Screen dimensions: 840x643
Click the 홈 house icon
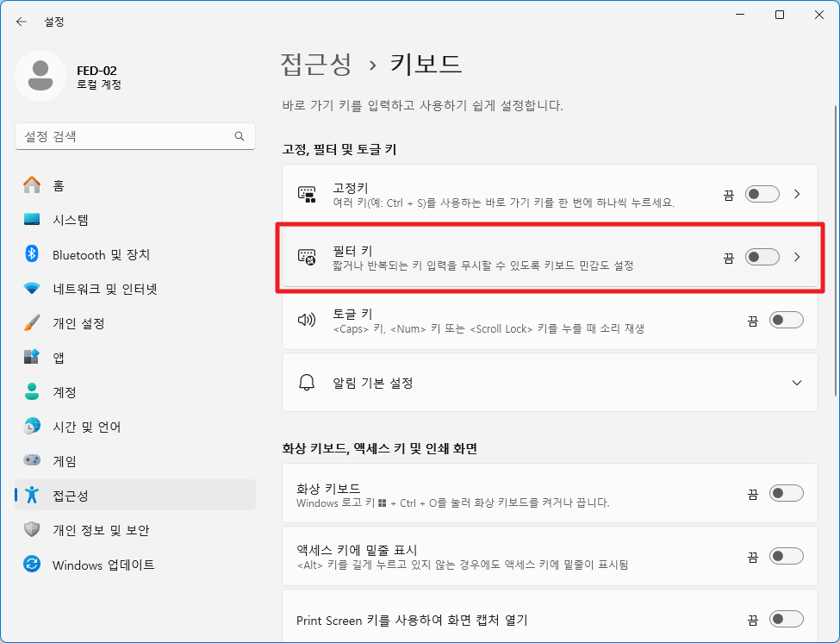click(32, 184)
